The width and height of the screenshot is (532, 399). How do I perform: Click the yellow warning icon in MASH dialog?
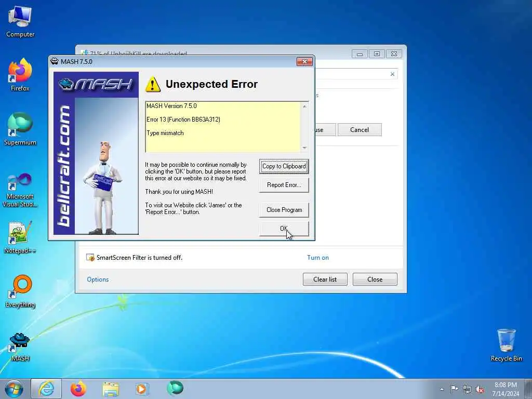pyautogui.click(x=153, y=84)
